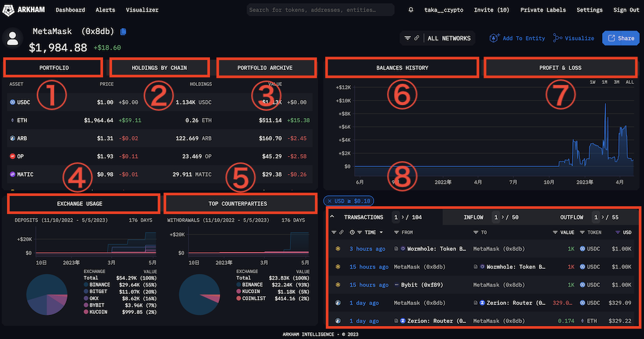Open the '3 hours ago' transaction link
This screenshot has height=339, width=644.
[x=367, y=249]
